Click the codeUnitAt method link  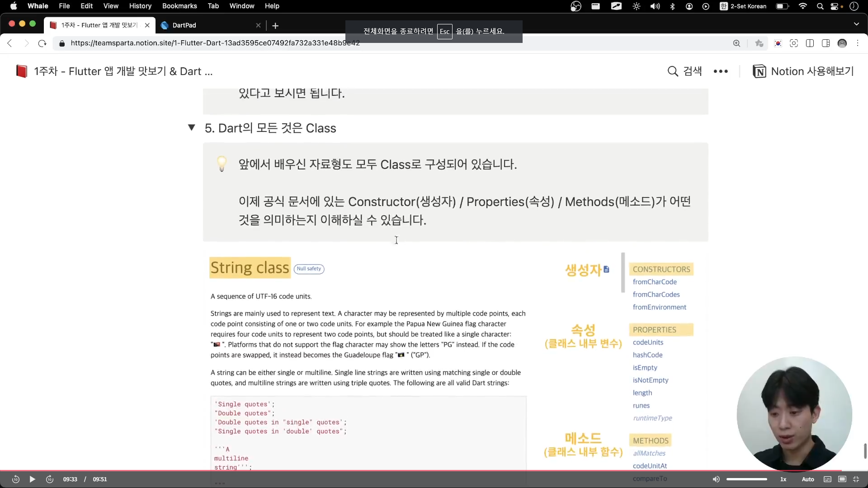tap(650, 466)
